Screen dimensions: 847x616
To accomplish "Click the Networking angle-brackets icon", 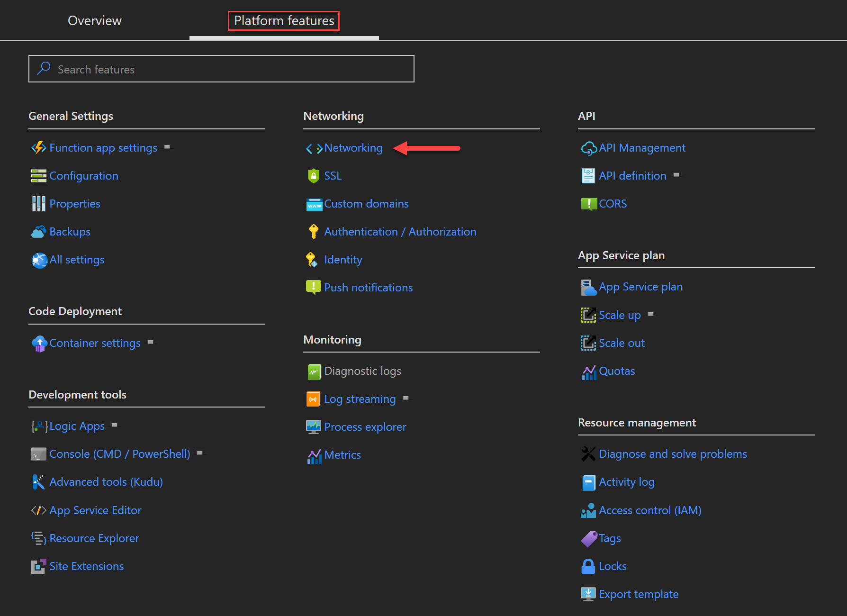I will (x=314, y=149).
